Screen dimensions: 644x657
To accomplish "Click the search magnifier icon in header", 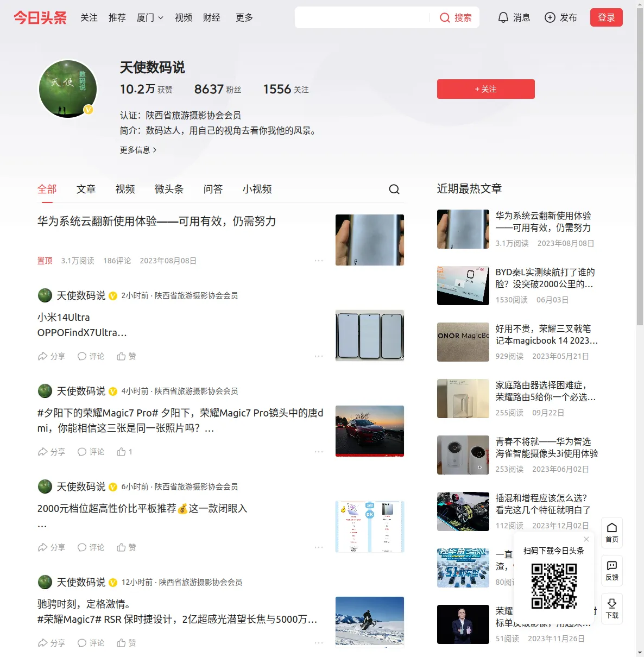I will tap(445, 17).
